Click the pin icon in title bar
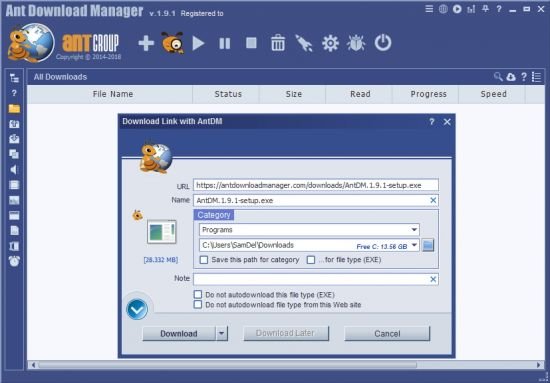Image resolution: width=550 pixels, height=383 pixels. tap(485, 9)
